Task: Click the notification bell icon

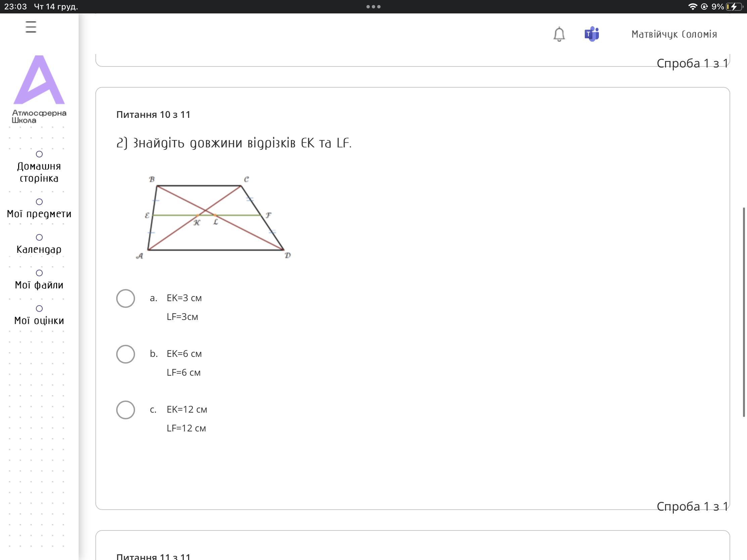Action: 559,34
